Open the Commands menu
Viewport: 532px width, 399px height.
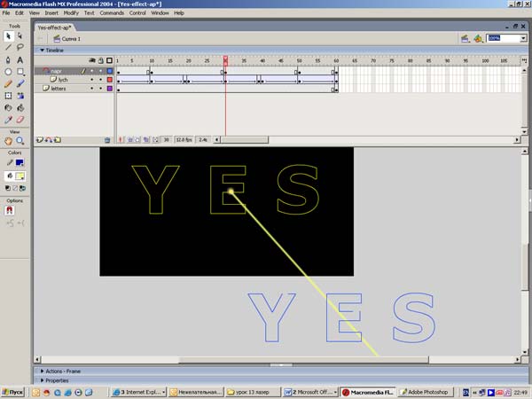pyautogui.click(x=112, y=13)
